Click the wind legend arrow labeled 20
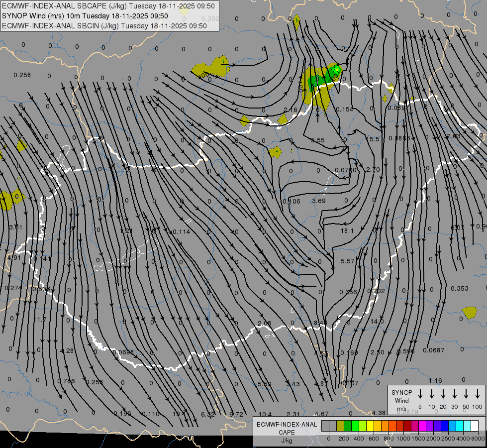The image size is (487, 448). [x=443, y=394]
